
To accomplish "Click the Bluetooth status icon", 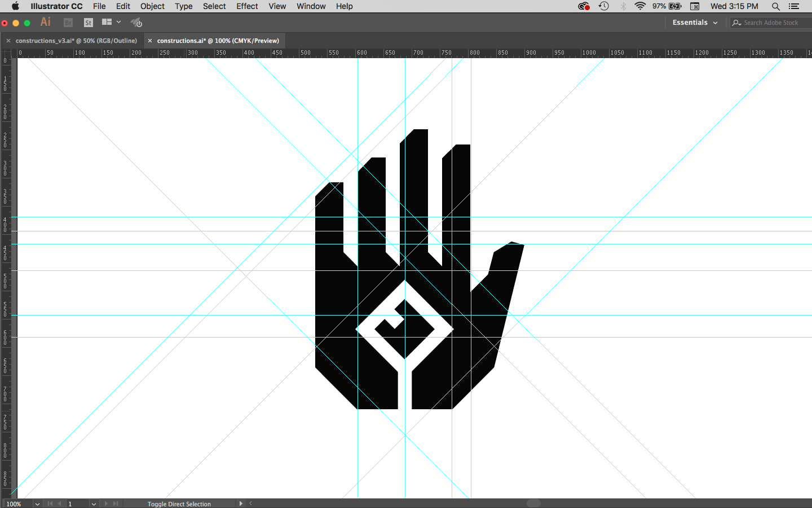I will click(x=623, y=6).
